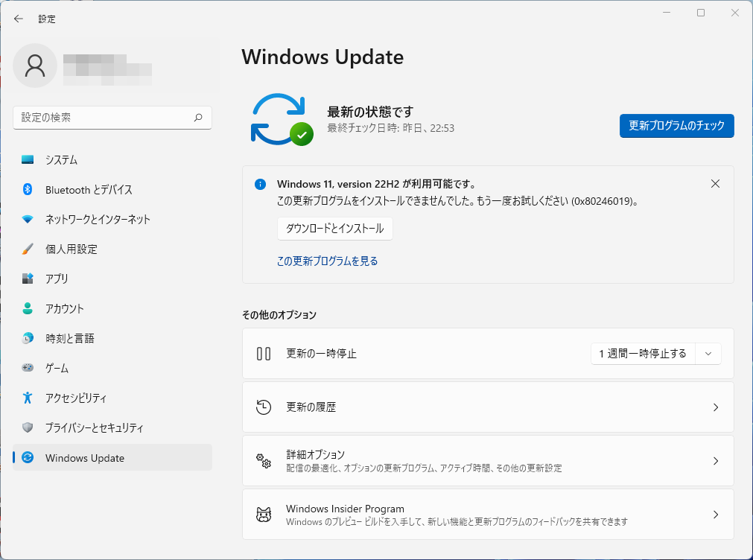Click the 更新の履歴 history clock icon
Image resolution: width=753 pixels, height=560 pixels.
(264, 407)
